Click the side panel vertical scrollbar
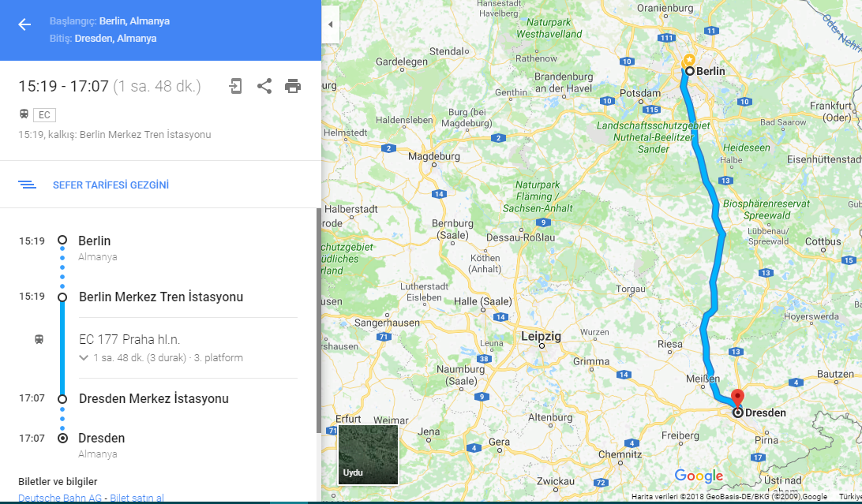862x504 pixels. coord(319,315)
